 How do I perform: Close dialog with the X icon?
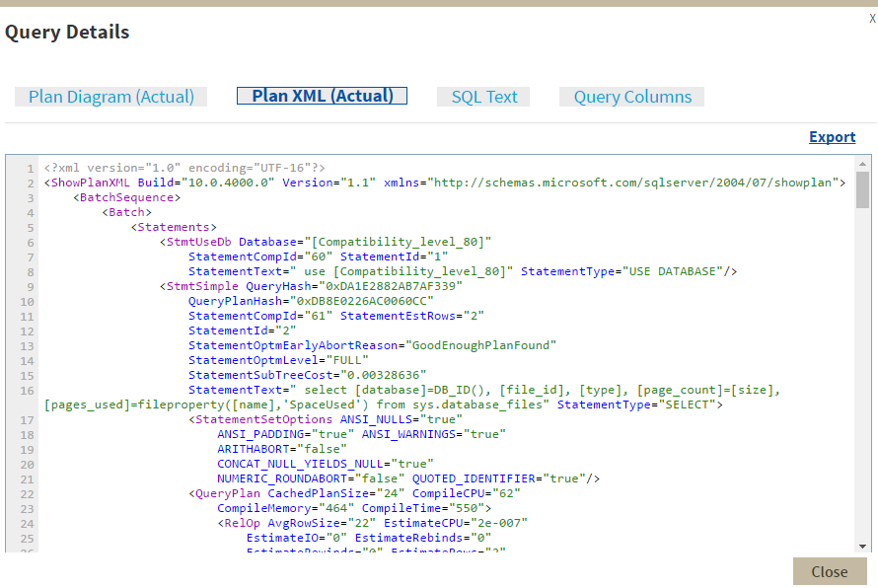click(872, 19)
